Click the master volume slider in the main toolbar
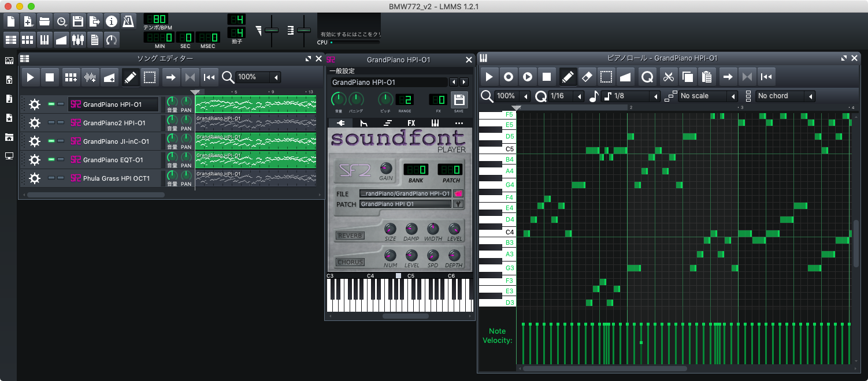 pyautogui.click(x=272, y=30)
